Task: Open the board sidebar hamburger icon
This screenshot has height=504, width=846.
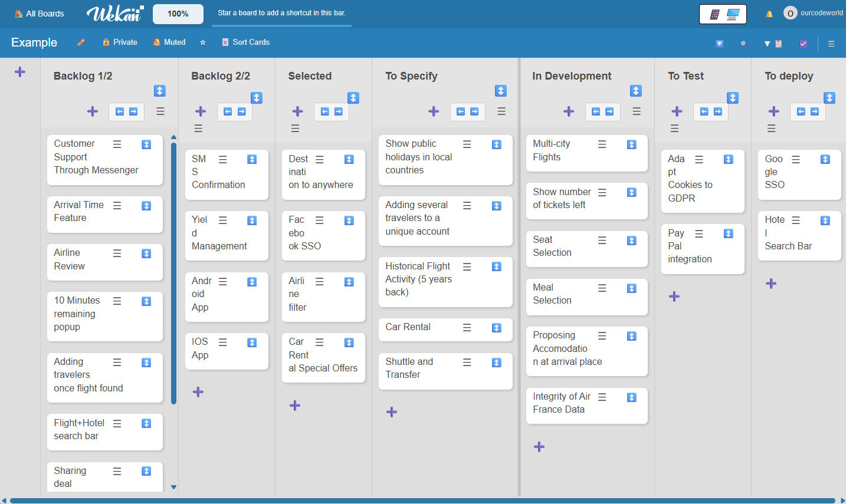Action: coord(831,43)
